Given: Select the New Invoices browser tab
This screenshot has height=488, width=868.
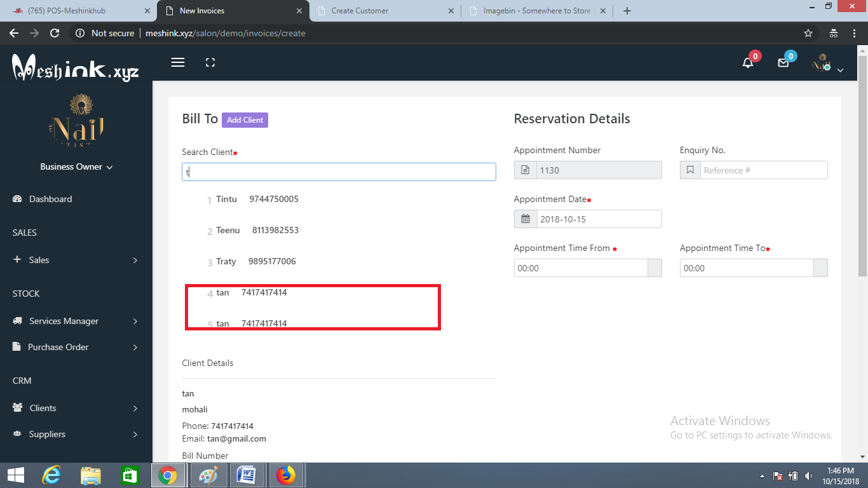Looking at the screenshot, I should pos(232,11).
